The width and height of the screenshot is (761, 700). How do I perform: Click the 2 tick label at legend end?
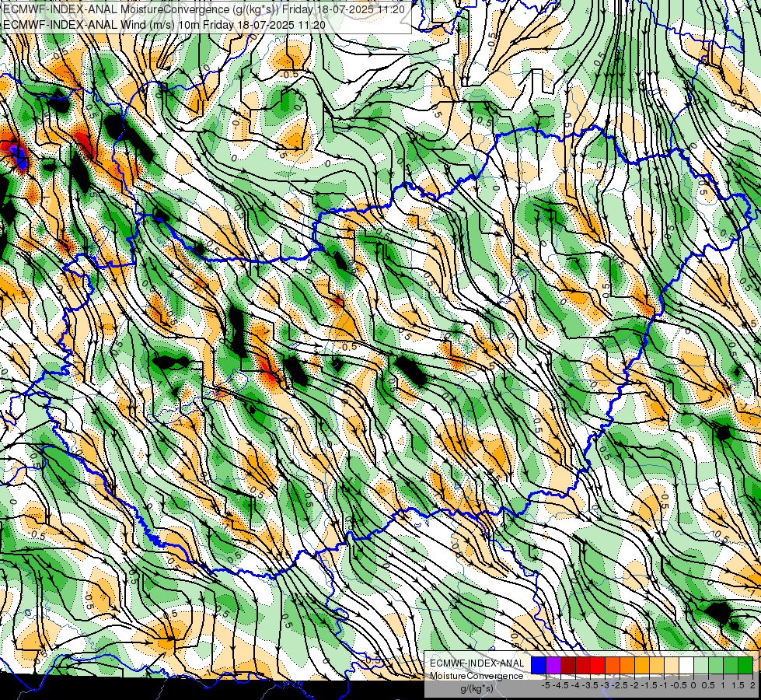752,685
